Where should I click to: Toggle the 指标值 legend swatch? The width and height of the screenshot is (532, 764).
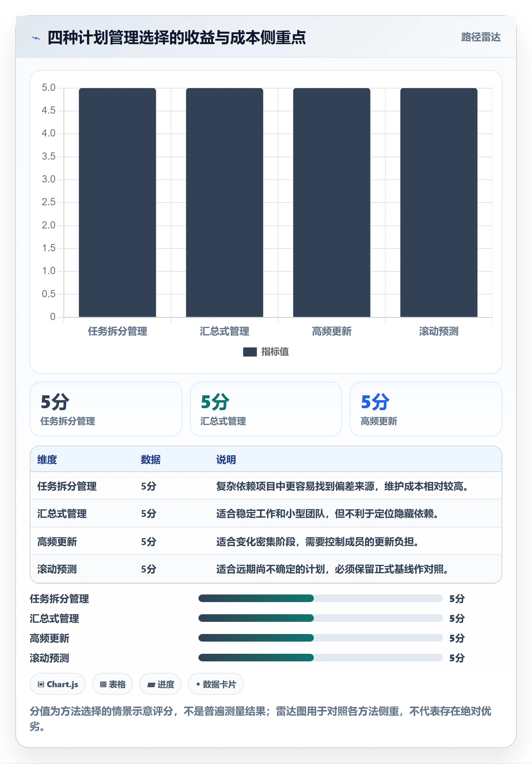click(250, 352)
